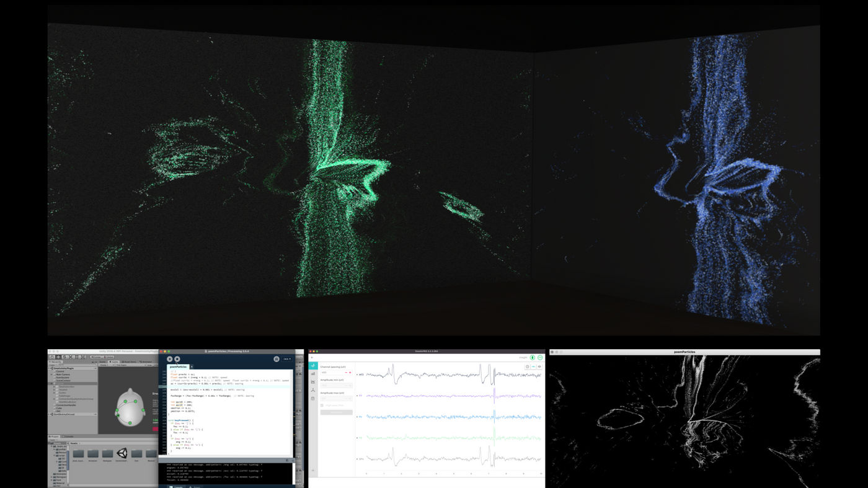
Task: Select the Unity scene asset thumbnail
Action: (x=122, y=453)
